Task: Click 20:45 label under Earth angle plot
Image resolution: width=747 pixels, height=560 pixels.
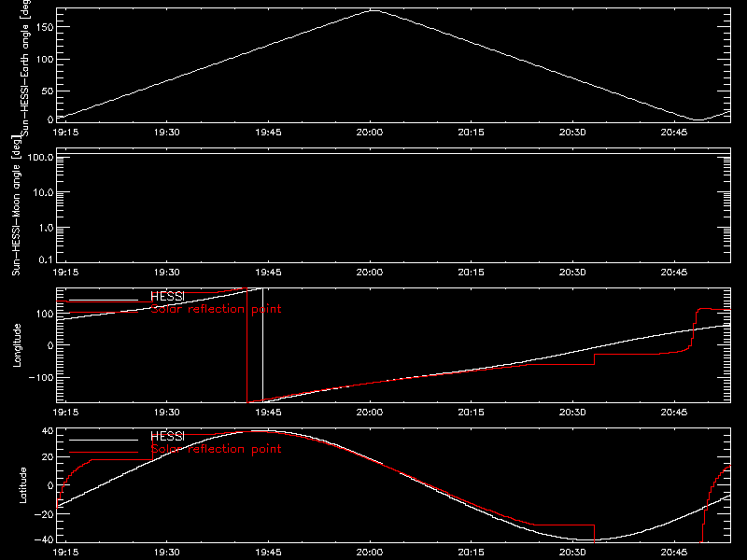Action: tap(673, 133)
